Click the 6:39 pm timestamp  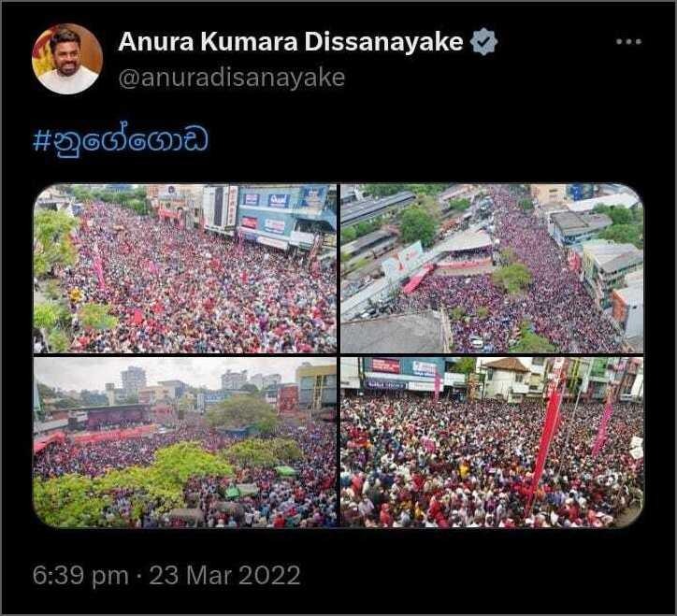[x=80, y=576]
